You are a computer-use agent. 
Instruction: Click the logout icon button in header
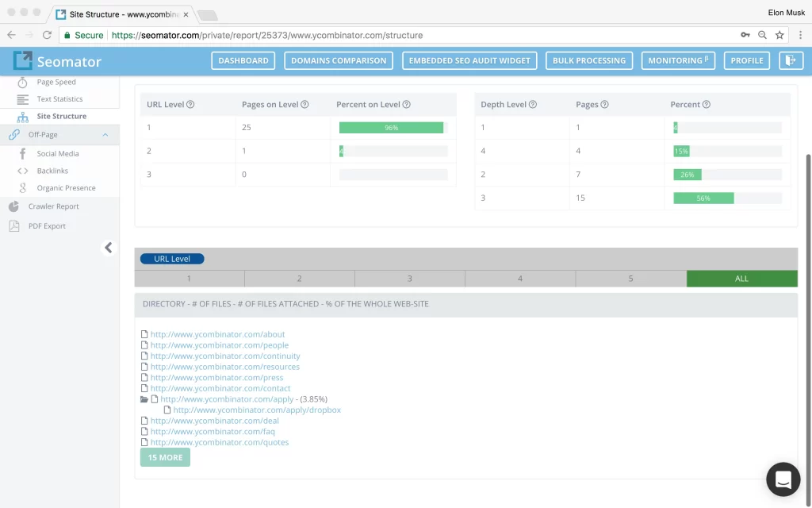[791, 60]
